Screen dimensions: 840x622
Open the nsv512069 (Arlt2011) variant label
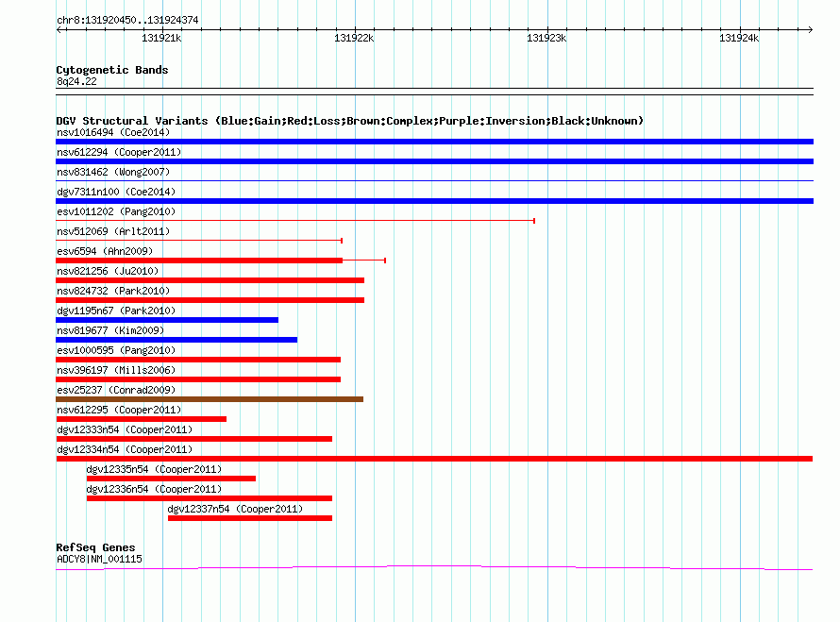point(113,231)
